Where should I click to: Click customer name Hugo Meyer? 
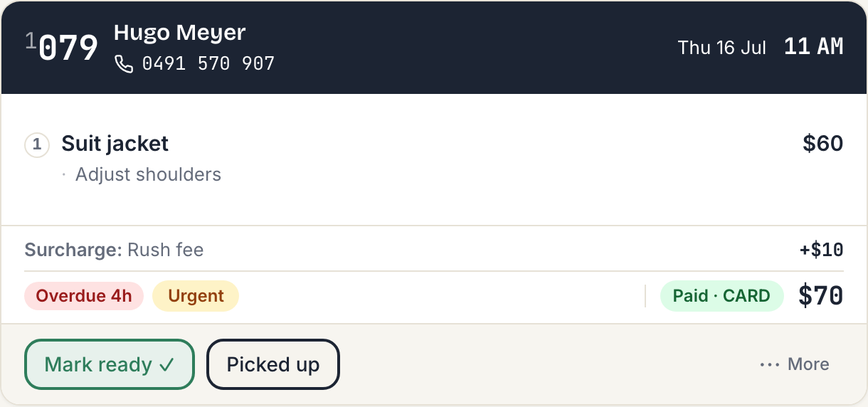click(180, 33)
